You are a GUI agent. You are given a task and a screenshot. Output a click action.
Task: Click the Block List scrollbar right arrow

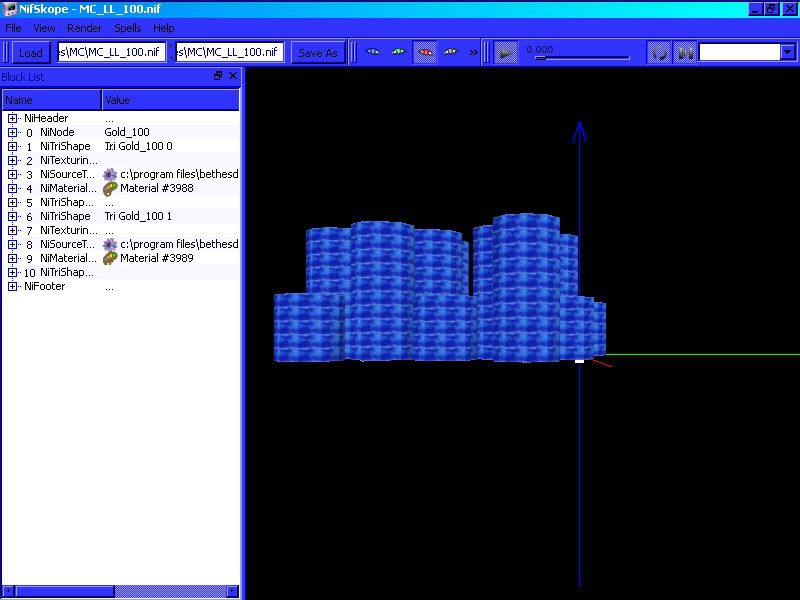(x=232, y=591)
